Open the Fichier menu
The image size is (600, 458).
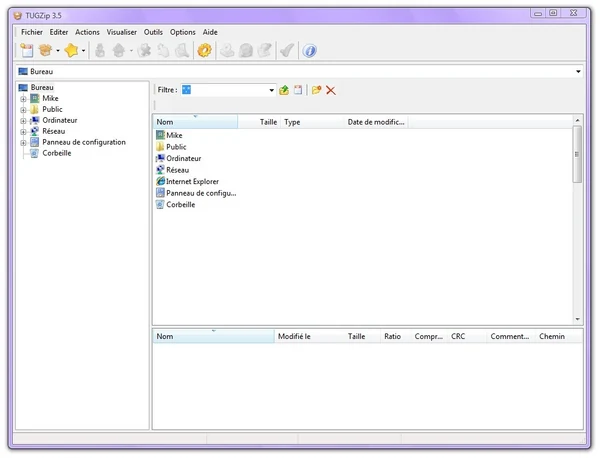[x=32, y=32]
